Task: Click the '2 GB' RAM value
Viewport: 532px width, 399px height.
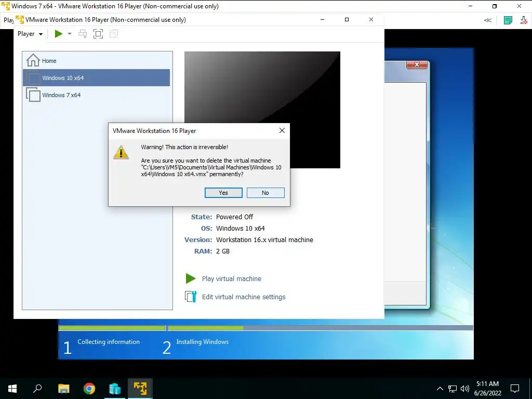Action: [x=222, y=251]
